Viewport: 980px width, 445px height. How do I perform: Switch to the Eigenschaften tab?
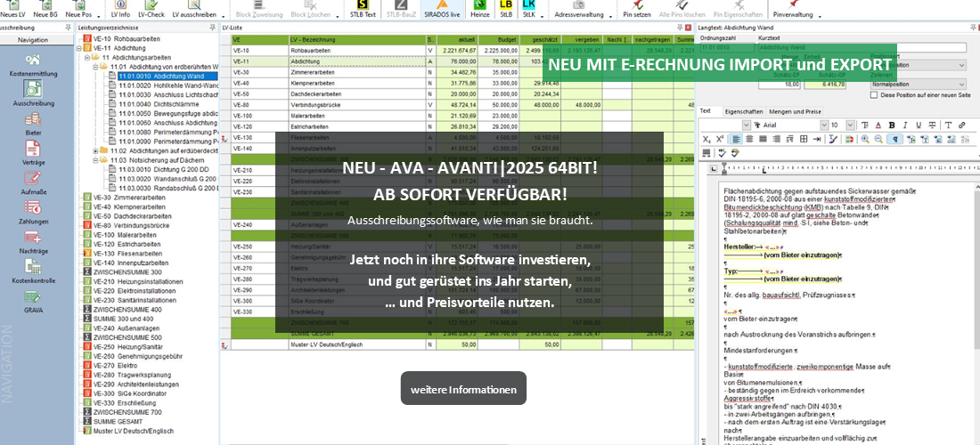tap(743, 111)
